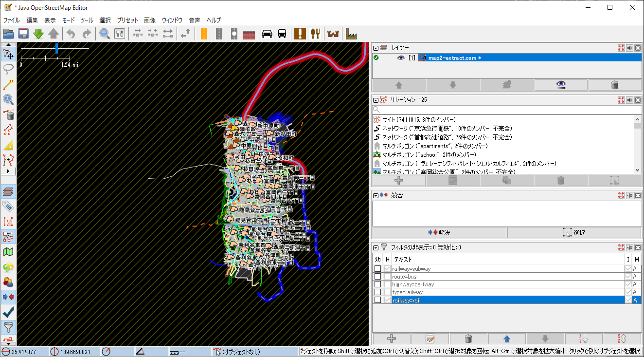Enable the railway=subway filter checkbox
644x357 pixels.
(x=377, y=269)
